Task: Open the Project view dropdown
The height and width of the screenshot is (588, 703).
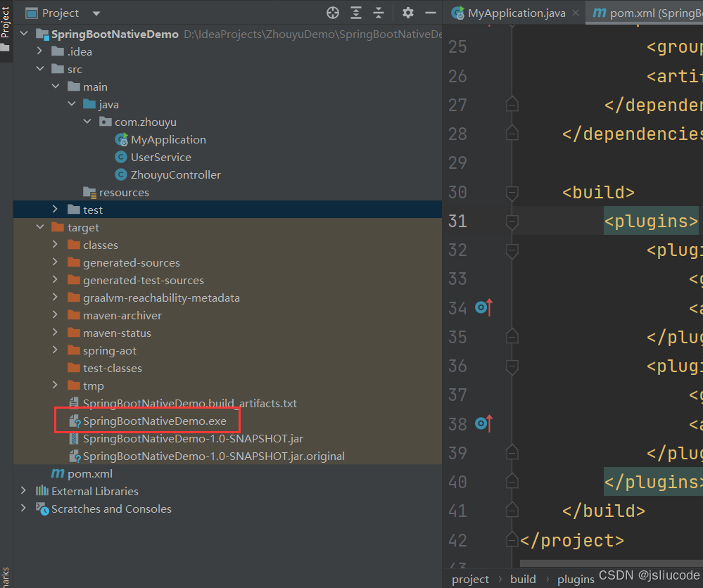Action: click(96, 13)
